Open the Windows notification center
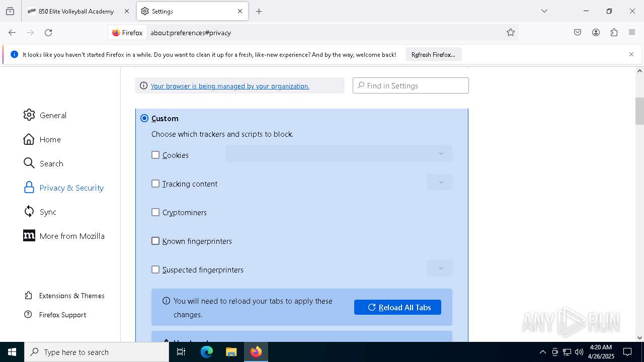The height and width of the screenshot is (362, 644). click(x=627, y=352)
